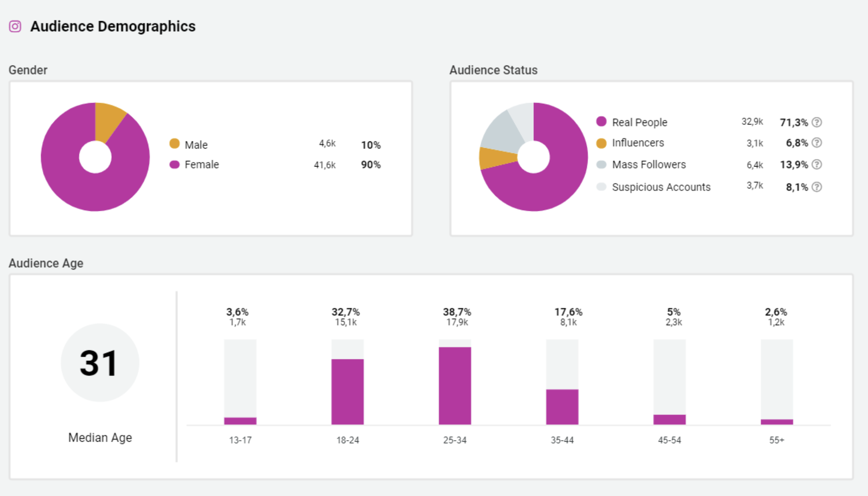Select the Influencers legend dot
This screenshot has height=496, width=868.
[601, 143]
